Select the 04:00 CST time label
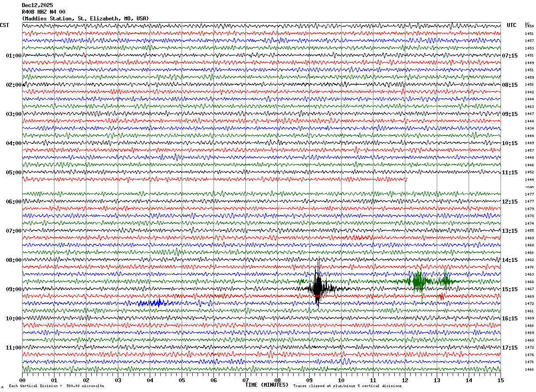 [x=13, y=143]
